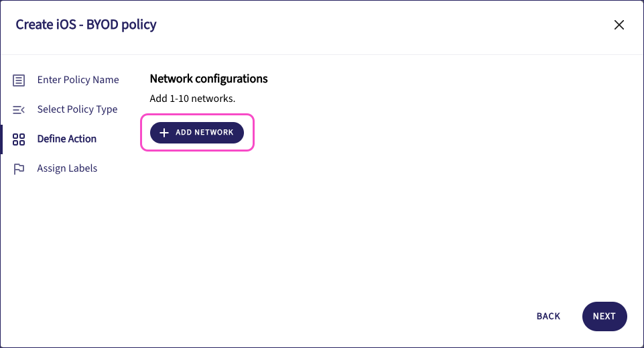Click the active step indicator bar beside Define Action
This screenshot has width=644, height=348.
(x=2, y=139)
